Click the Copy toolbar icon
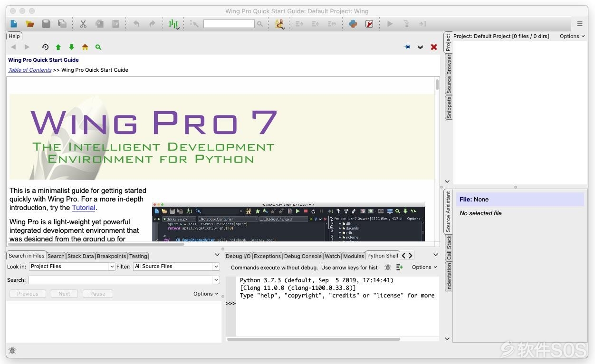595x364 pixels. (x=99, y=24)
